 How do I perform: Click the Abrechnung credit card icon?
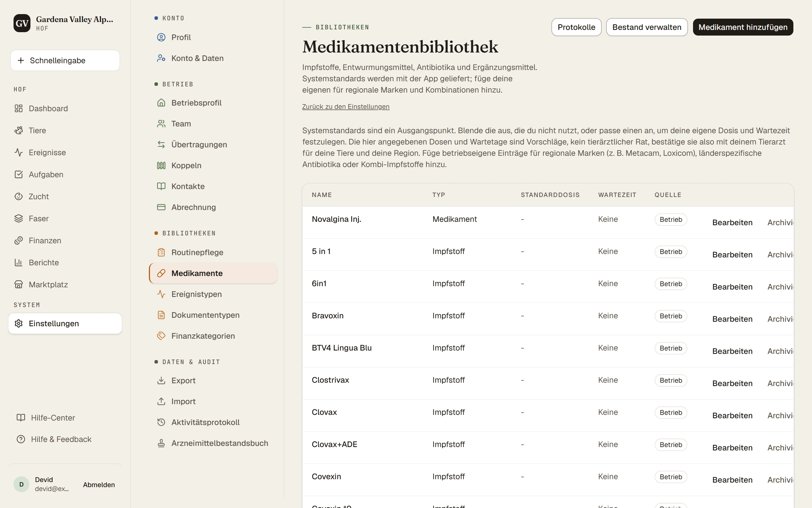(161, 207)
